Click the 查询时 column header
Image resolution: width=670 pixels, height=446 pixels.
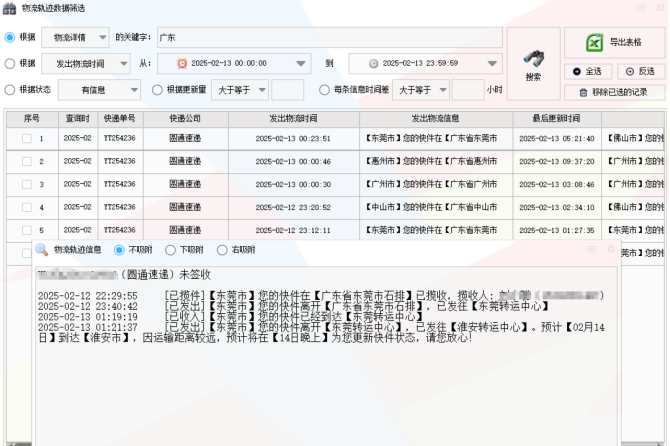click(x=78, y=119)
